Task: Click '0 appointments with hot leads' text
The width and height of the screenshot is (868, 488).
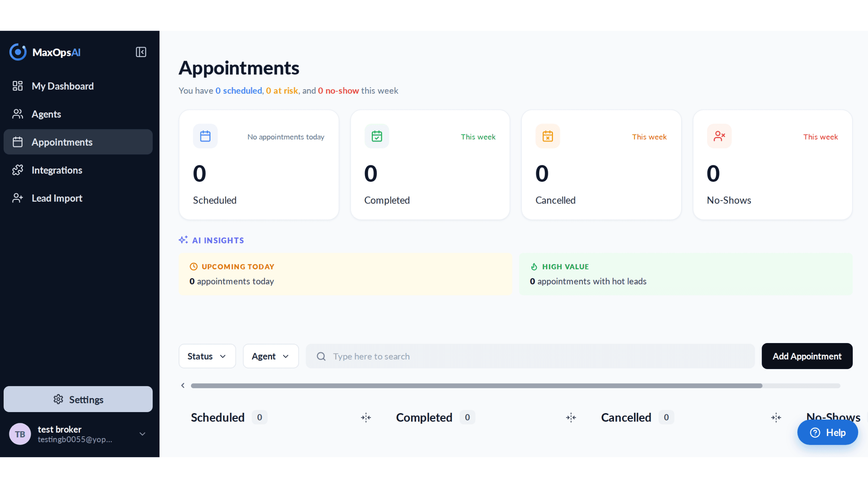Action: coord(588,282)
